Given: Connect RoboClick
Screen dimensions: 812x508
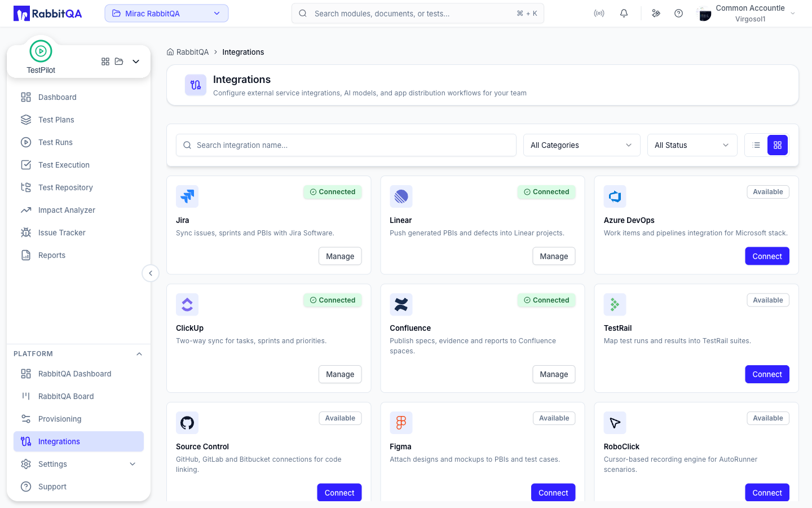Looking at the screenshot, I should [x=767, y=493].
